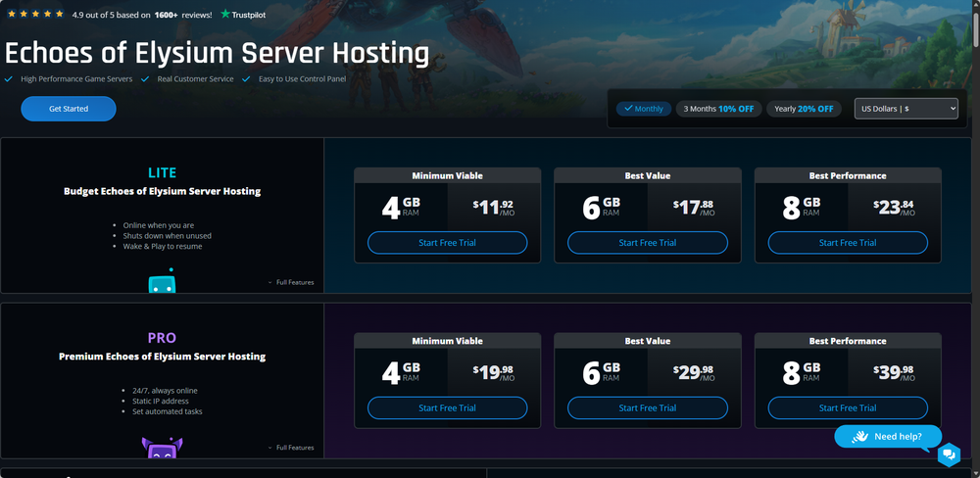
Task: Click the 1600+ reviews text
Action: click(x=183, y=14)
